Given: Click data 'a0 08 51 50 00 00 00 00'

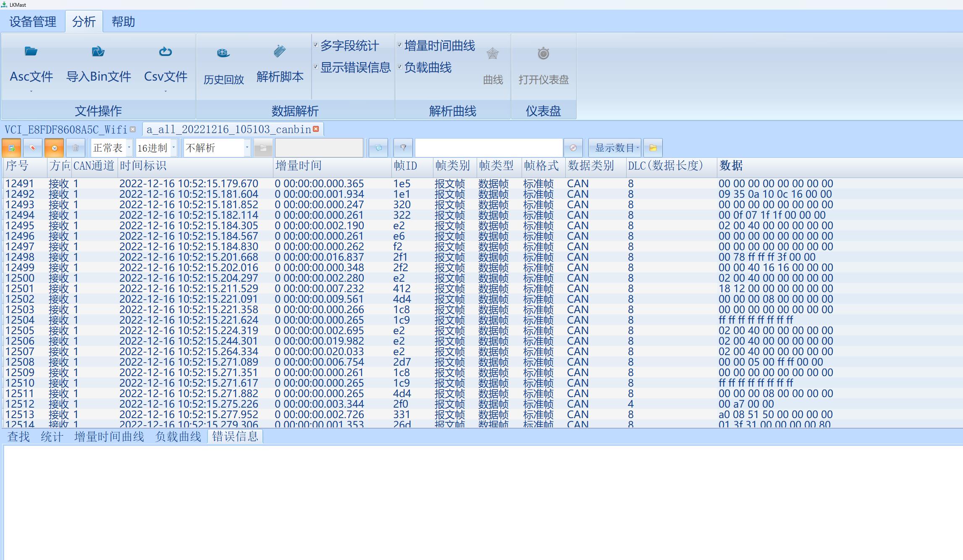Looking at the screenshot, I should pyautogui.click(x=776, y=414).
